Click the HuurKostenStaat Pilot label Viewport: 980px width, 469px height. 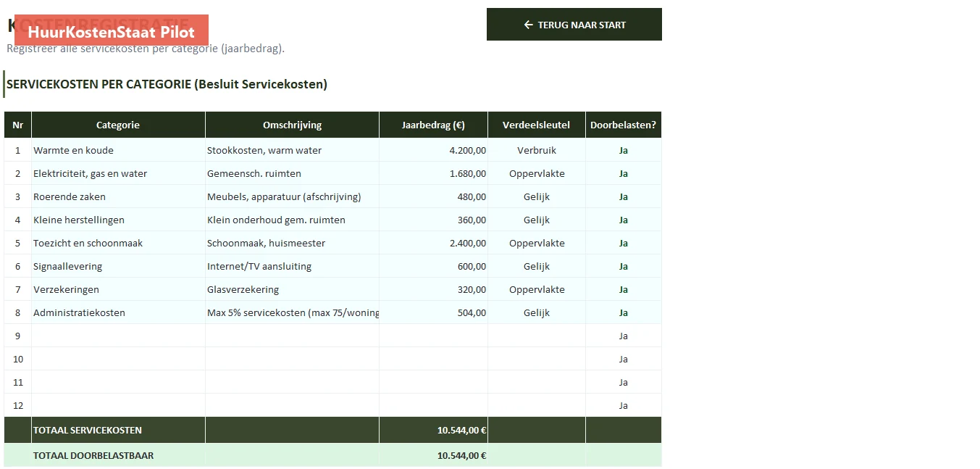click(112, 32)
